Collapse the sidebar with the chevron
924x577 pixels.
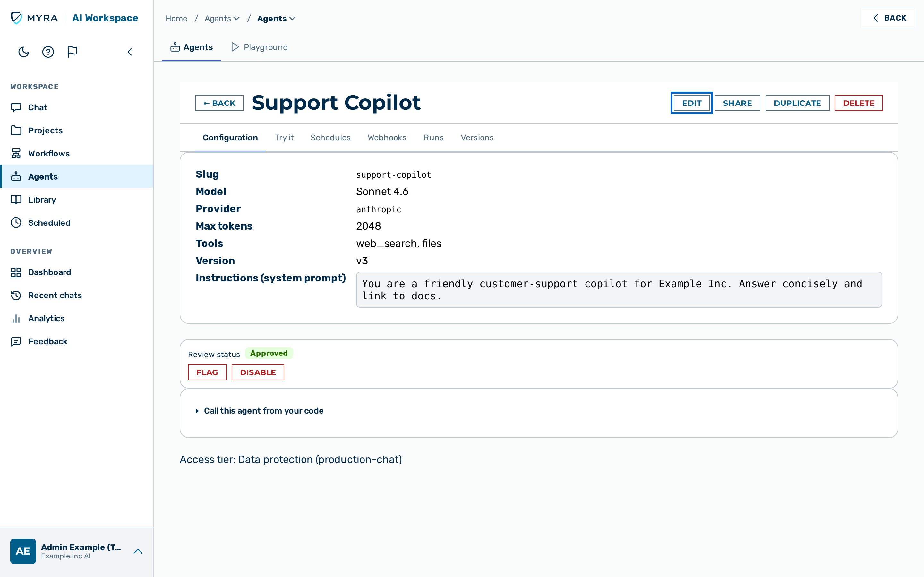[x=130, y=52]
